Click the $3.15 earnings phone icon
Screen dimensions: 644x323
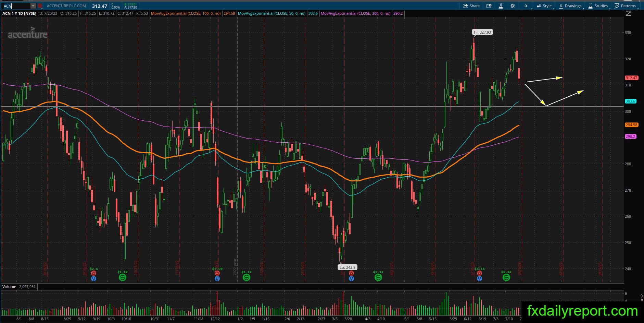tap(479, 273)
